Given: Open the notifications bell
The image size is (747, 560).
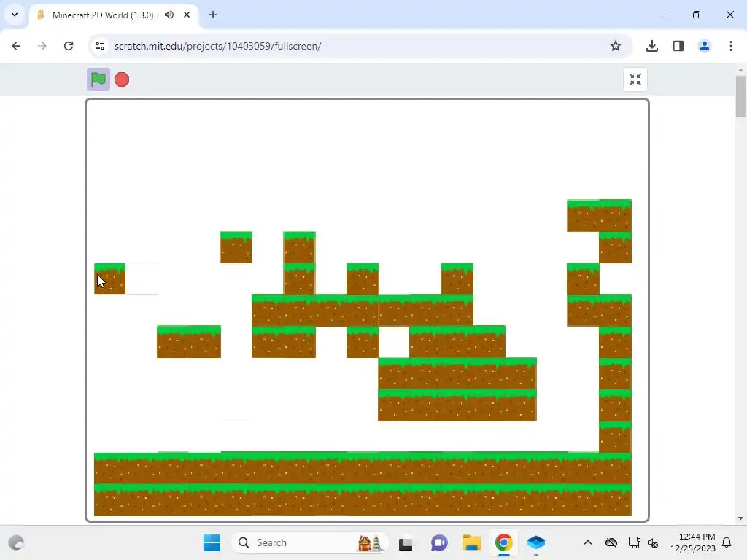Looking at the screenshot, I should click(x=727, y=542).
